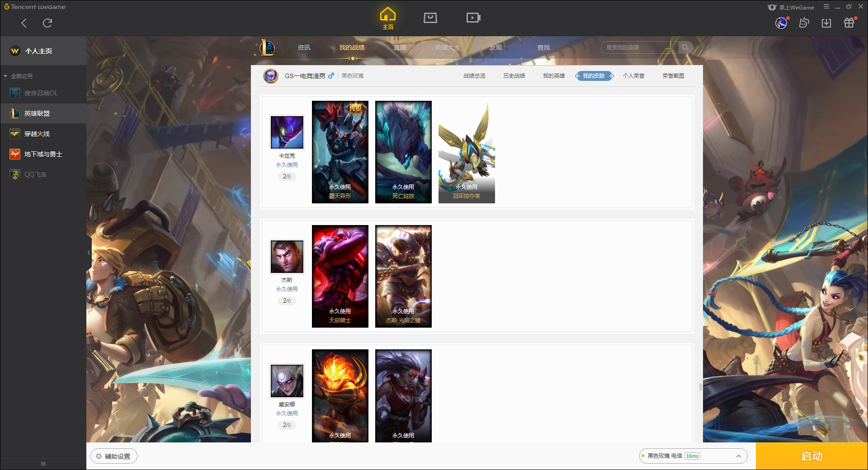The height and width of the screenshot is (470, 868).
Task: Open the store bag icon
Action: tap(430, 18)
